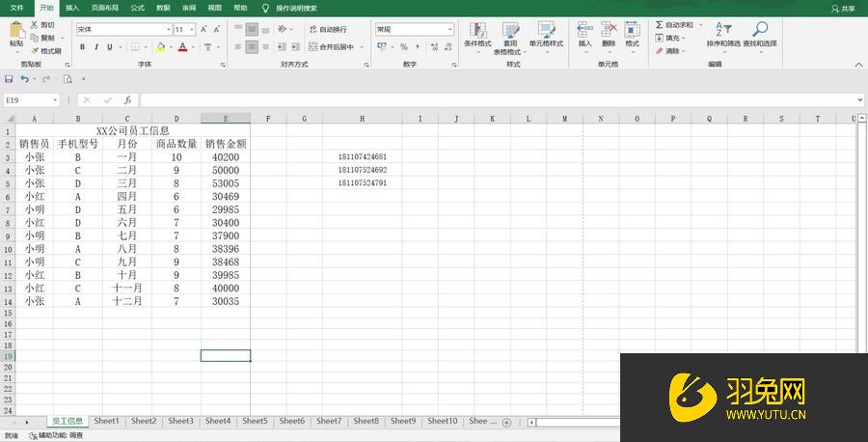Viewport: 868px width, 442px height.
Task: Undo the last action
Action: tap(24, 79)
